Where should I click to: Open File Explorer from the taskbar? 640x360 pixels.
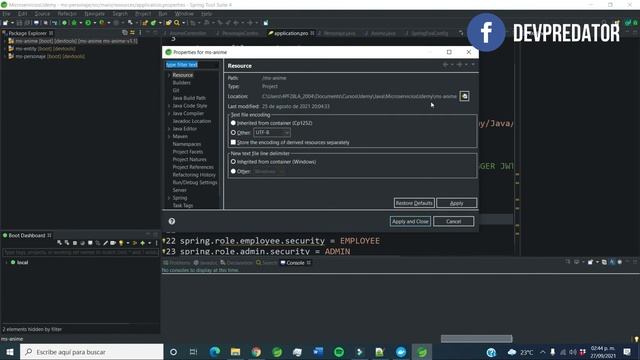pos(236,351)
